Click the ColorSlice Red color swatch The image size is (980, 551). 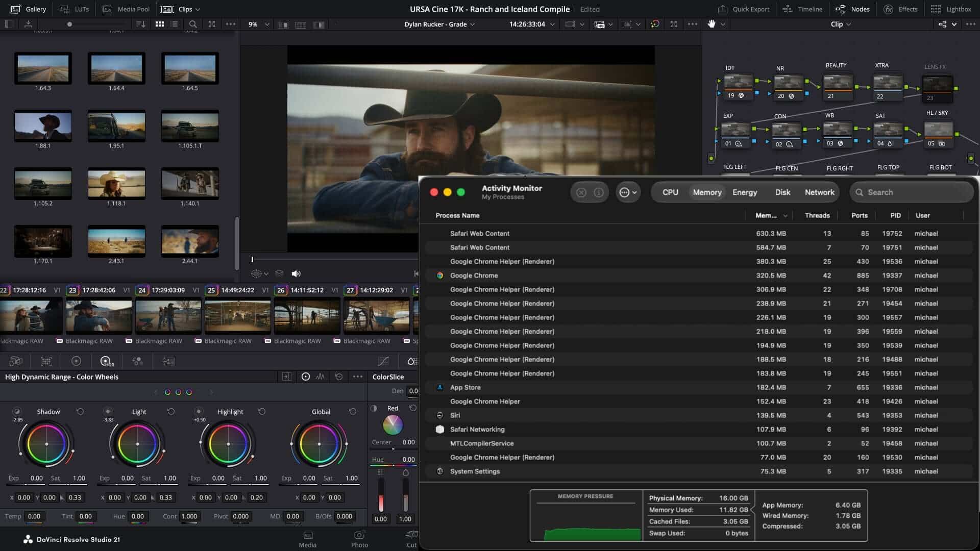pyautogui.click(x=393, y=425)
